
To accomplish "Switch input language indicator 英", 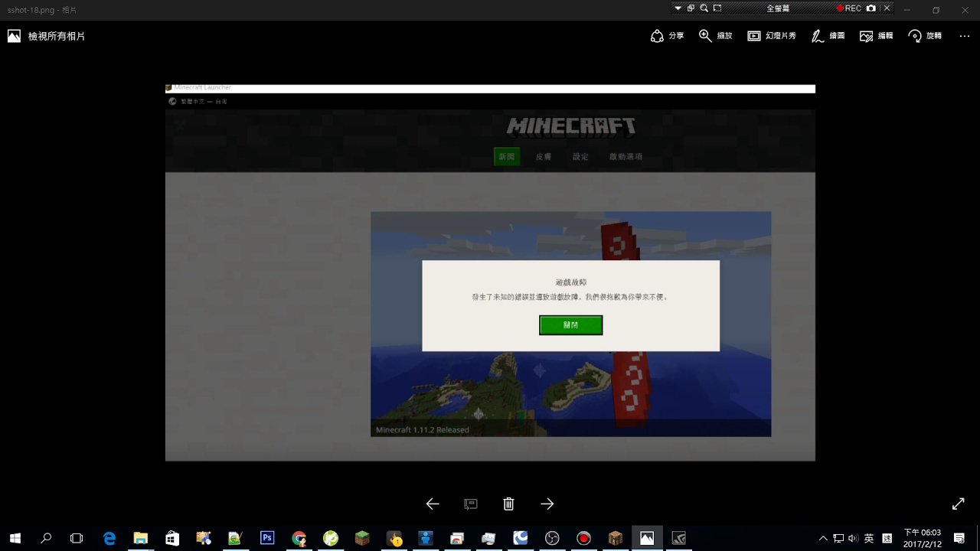I will pos(869,538).
